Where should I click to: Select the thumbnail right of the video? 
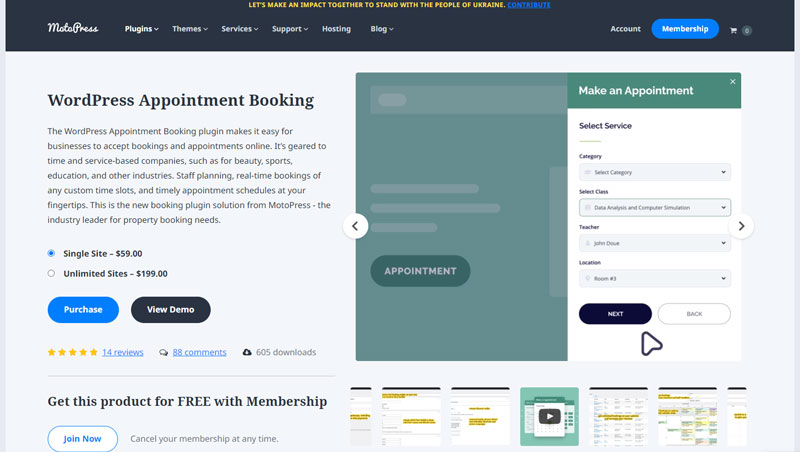(x=618, y=416)
